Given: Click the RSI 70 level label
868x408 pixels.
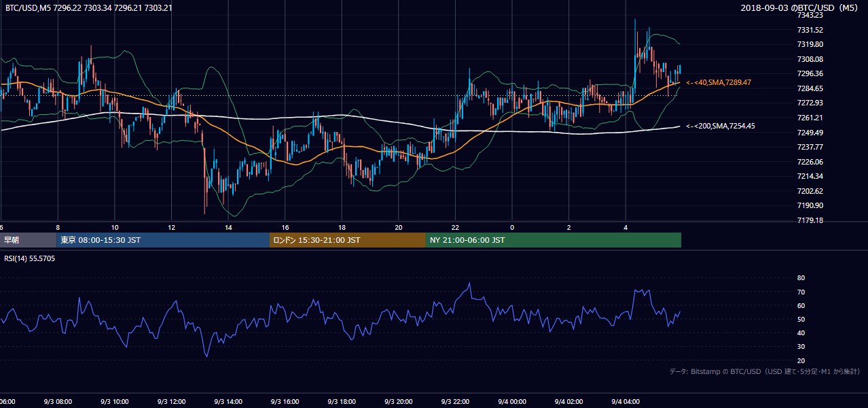Looking at the screenshot, I should point(801,292).
